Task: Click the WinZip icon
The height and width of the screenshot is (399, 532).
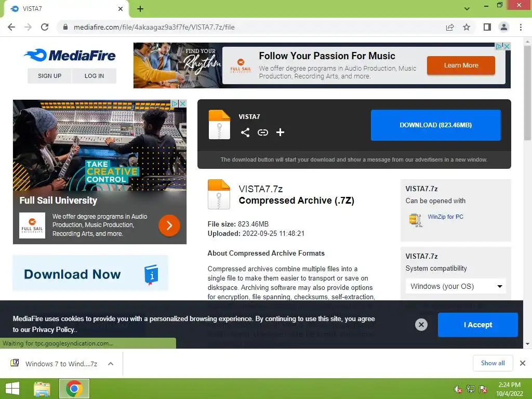Action: pyautogui.click(x=415, y=220)
